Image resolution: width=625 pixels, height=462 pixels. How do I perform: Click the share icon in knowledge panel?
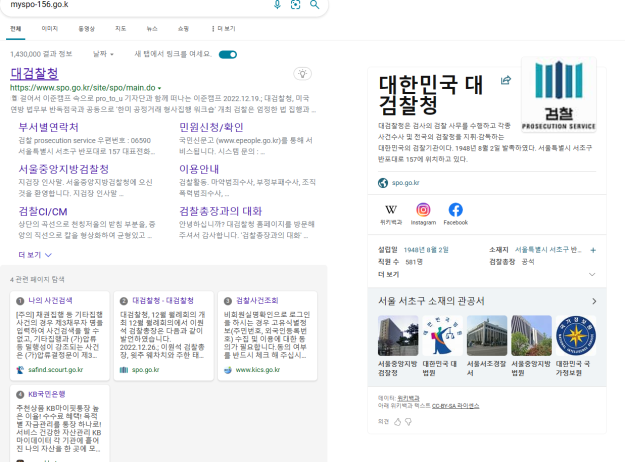click(506, 80)
